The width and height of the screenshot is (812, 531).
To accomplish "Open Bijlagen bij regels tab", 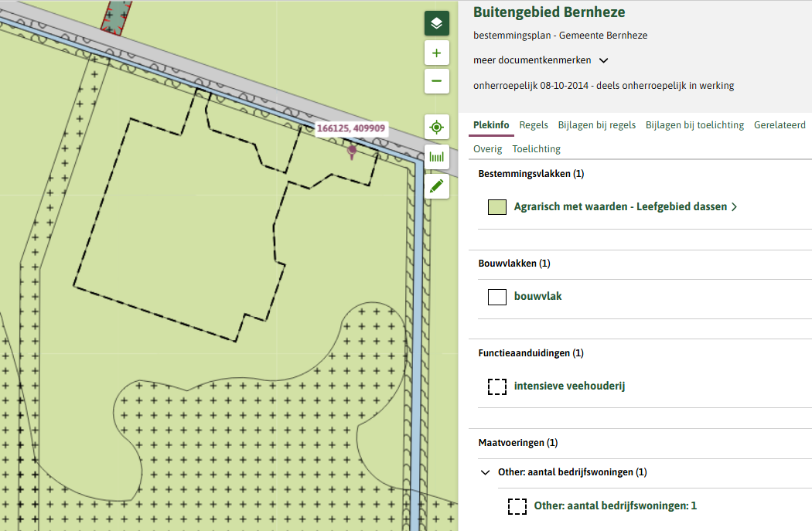I will (596, 124).
